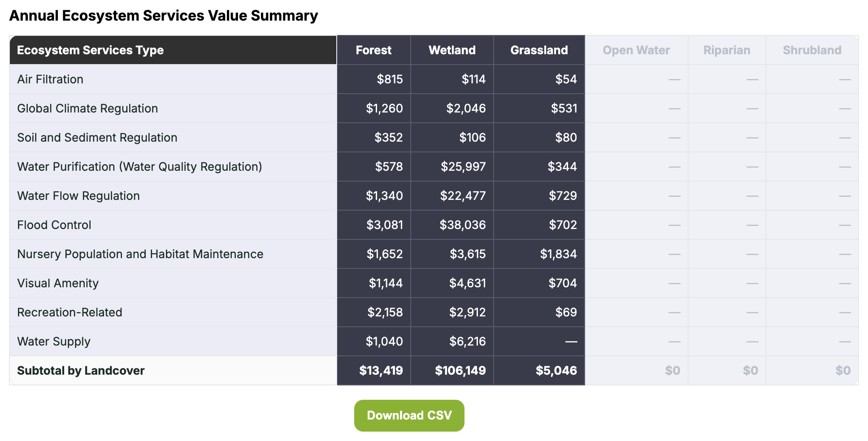Click the $69 Grassland recreation value
This screenshot has height=441, width=868.
[x=566, y=312]
